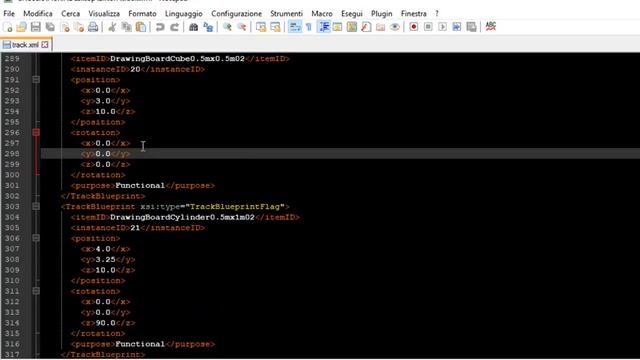Click the ABC spell check icon
Viewport: 640px width, 360px height.
point(491,27)
